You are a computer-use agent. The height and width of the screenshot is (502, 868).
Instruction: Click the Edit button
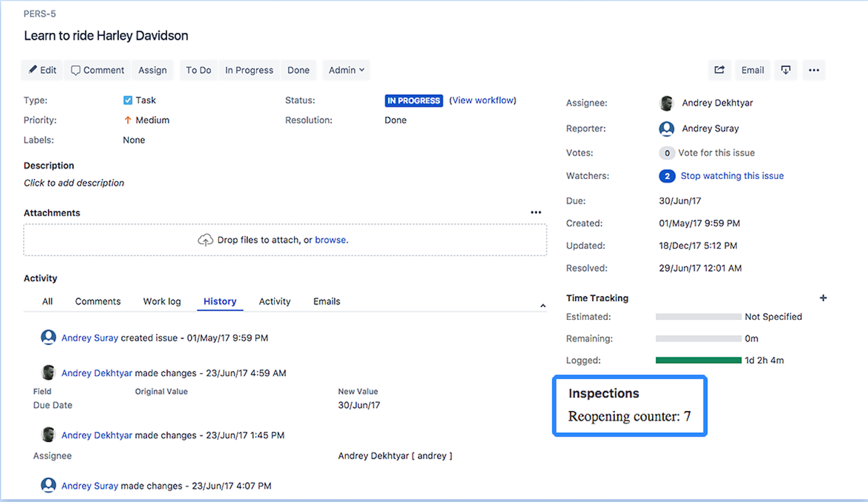coord(42,70)
